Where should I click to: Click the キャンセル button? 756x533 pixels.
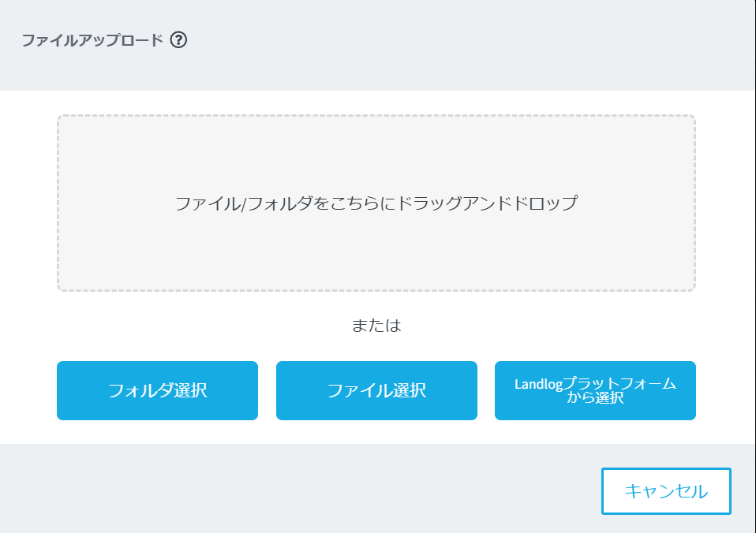click(666, 491)
